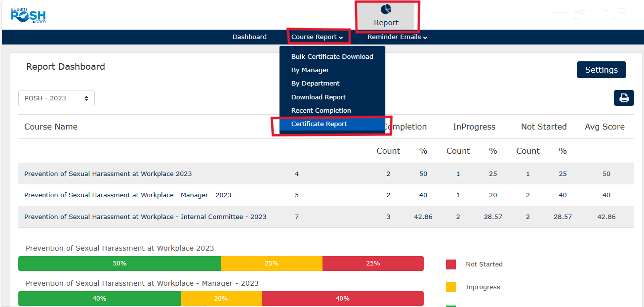Expand the Course Report dropdown menu

317,37
